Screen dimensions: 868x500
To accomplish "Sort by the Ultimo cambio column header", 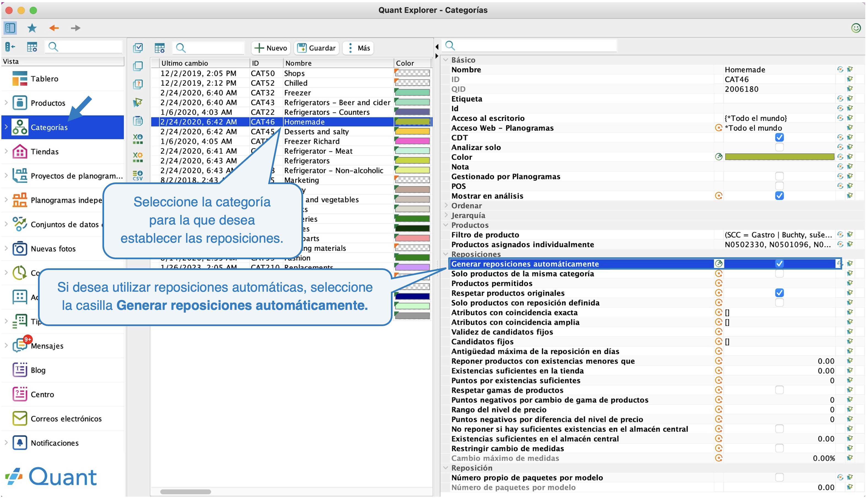I will pos(204,63).
